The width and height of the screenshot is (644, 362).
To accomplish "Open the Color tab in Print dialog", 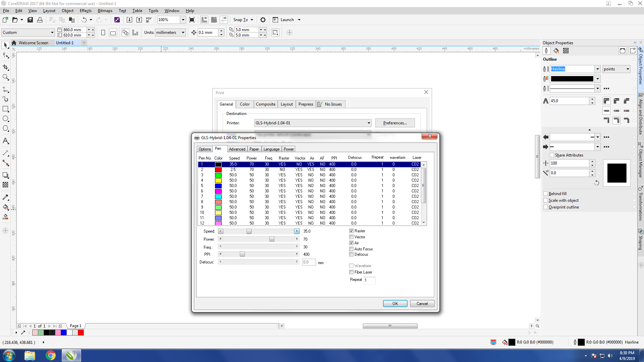I will 245,104.
